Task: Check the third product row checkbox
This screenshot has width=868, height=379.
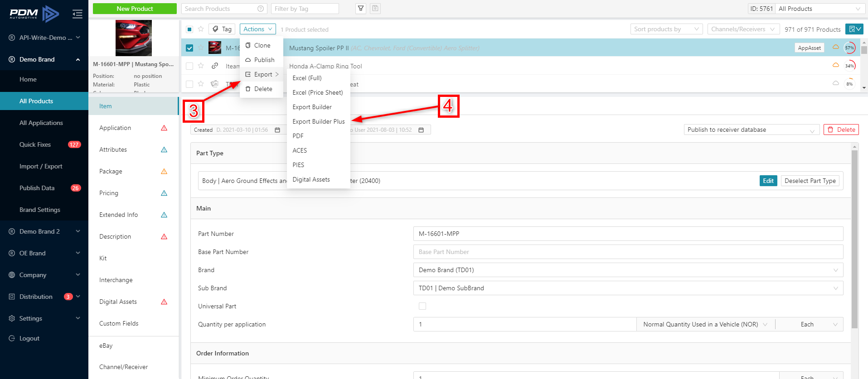Action: coord(189,84)
